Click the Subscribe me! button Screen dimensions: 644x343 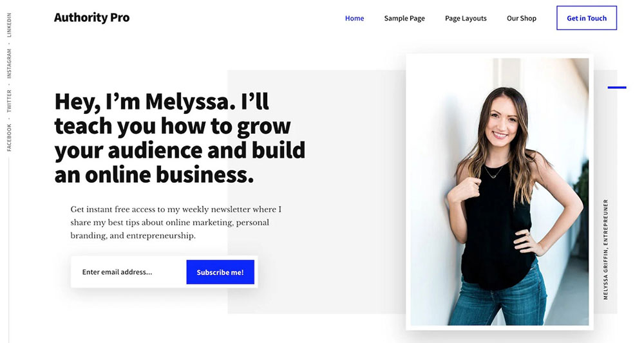click(220, 272)
